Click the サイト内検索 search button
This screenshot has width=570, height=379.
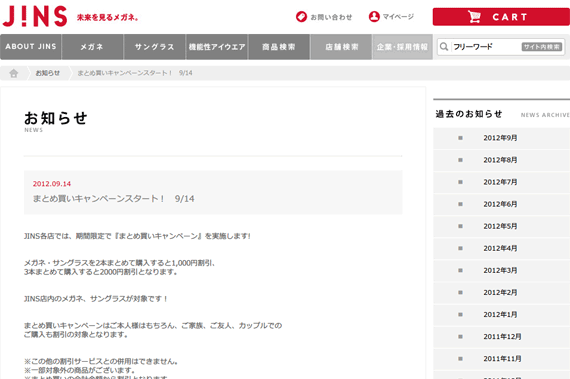[x=542, y=47]
